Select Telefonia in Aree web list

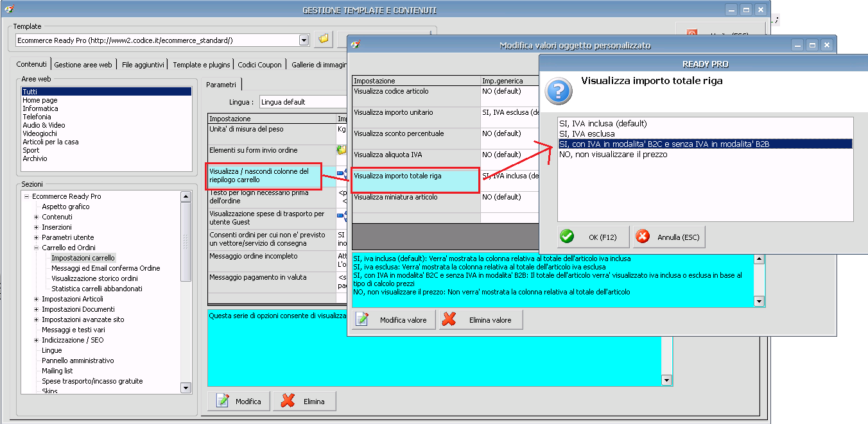(x=107, y=117)
